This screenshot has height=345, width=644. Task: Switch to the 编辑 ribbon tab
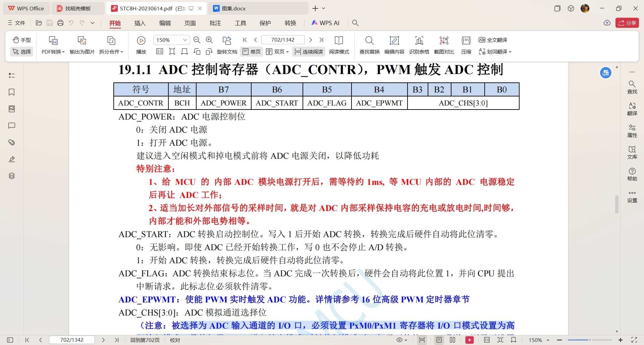point(165,23)
